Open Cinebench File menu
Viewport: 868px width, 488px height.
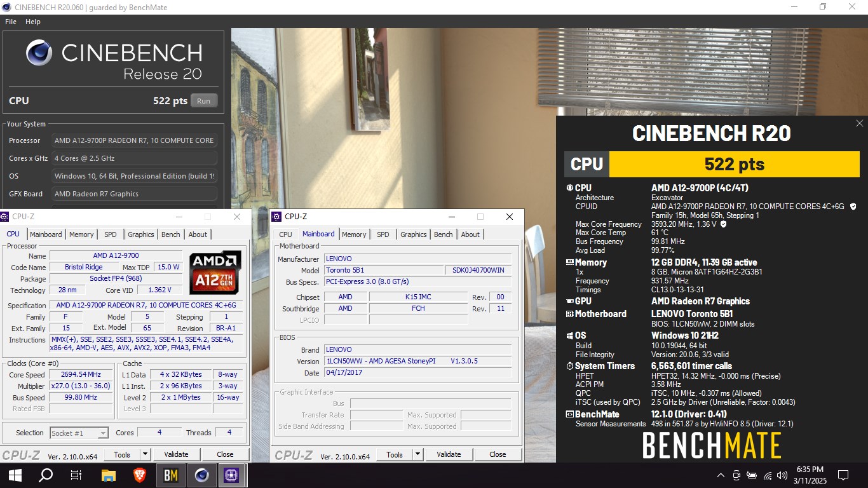(11, 22)
